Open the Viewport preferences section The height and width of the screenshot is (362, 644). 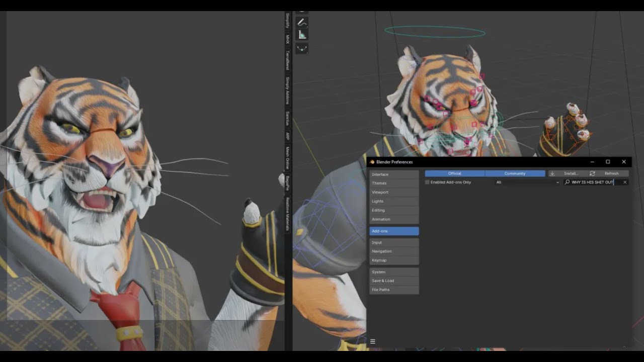[x=394, y=192]
